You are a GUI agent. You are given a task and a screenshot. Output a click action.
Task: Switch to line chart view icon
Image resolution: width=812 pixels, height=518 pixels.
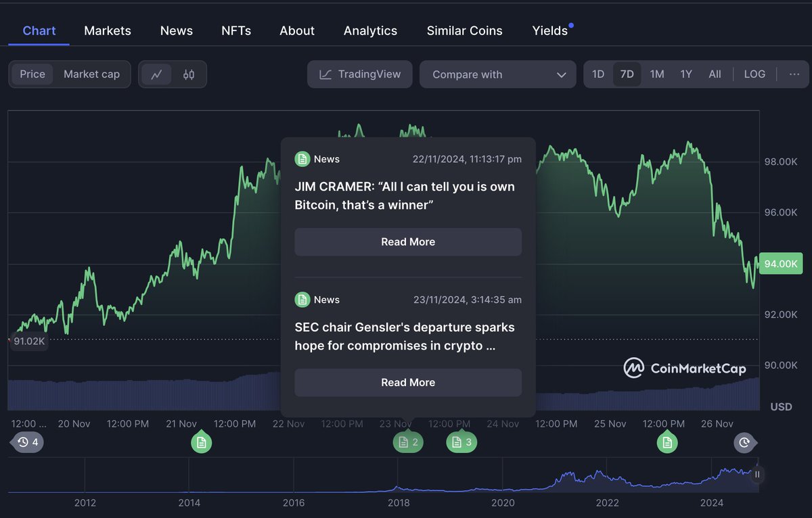click(x=156, y=74)
